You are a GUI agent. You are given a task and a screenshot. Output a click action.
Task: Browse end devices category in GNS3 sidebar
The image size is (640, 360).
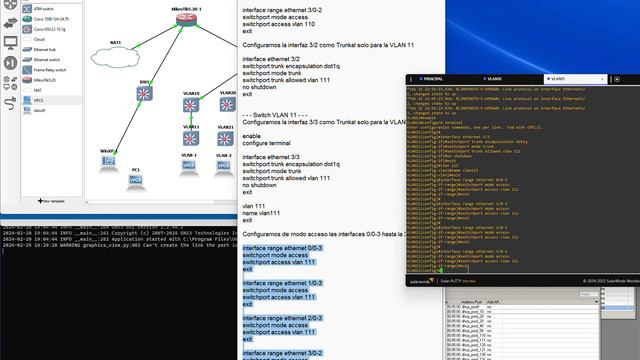[x=10, y=42]
